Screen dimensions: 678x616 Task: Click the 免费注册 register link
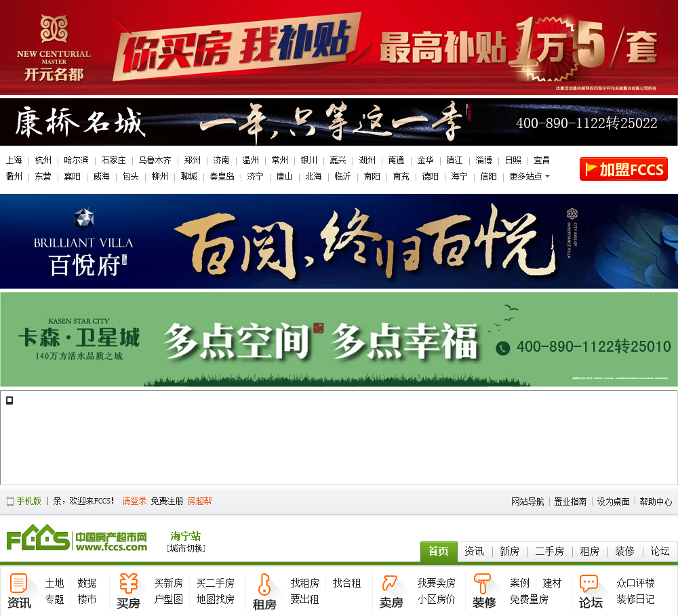click(167, 501)
